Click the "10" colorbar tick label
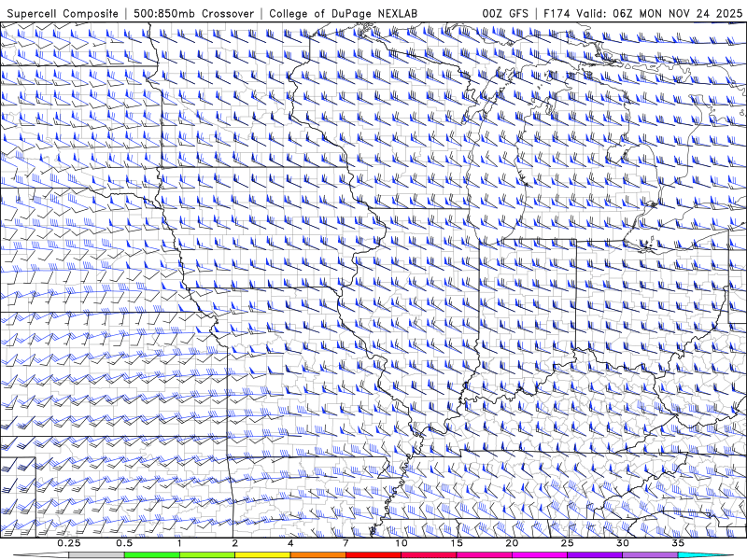The height and width of the screenshot is (560, 747). tap(402, 543)
